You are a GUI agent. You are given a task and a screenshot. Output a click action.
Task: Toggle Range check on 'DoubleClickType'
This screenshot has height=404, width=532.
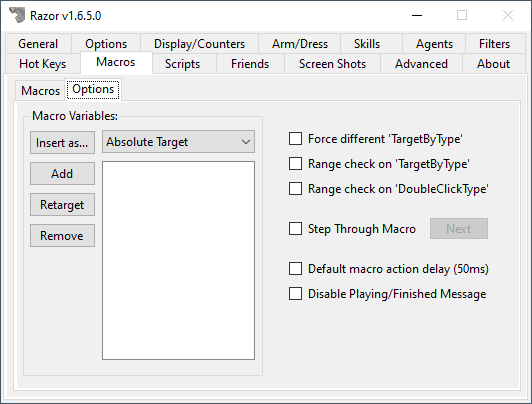pos(295,189)
